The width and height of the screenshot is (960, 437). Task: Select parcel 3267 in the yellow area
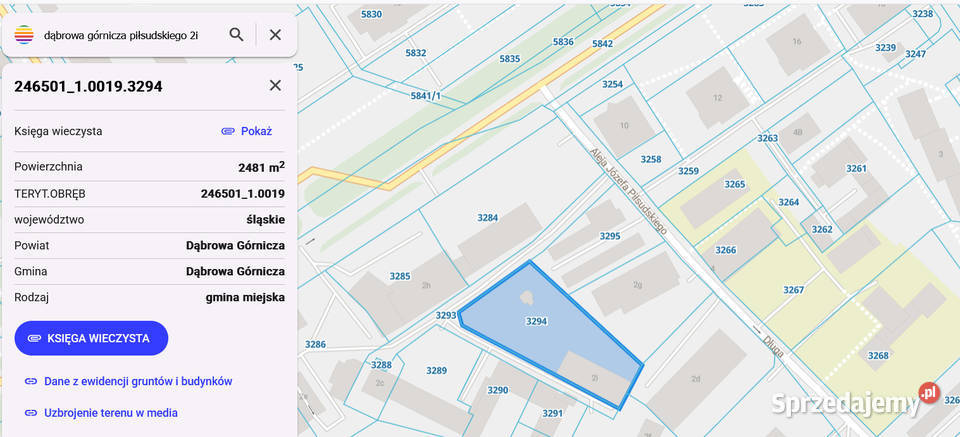point(793,290)
